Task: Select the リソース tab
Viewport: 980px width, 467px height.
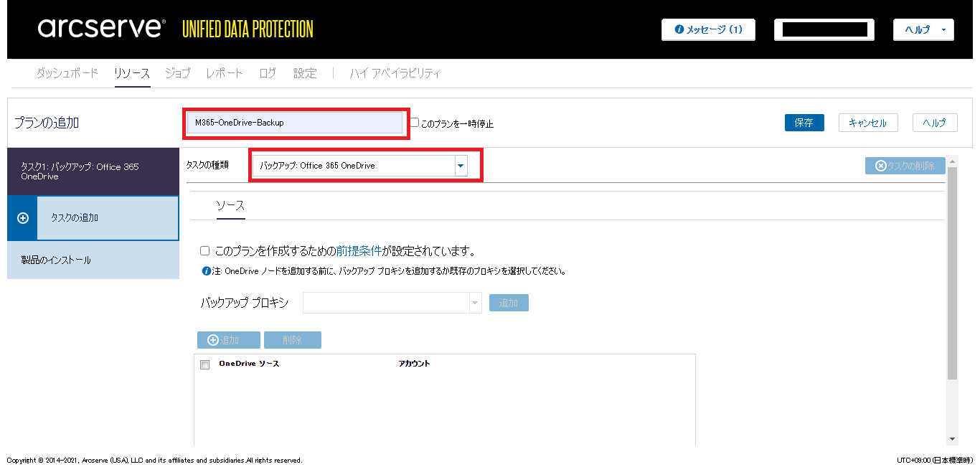Action: pos(132,73)
